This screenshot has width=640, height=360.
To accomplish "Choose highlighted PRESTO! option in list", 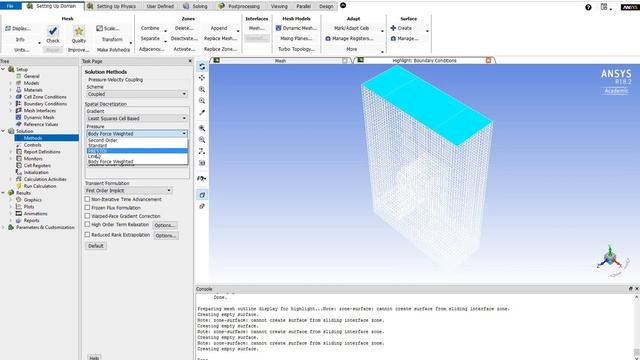I will coord(137,151).
